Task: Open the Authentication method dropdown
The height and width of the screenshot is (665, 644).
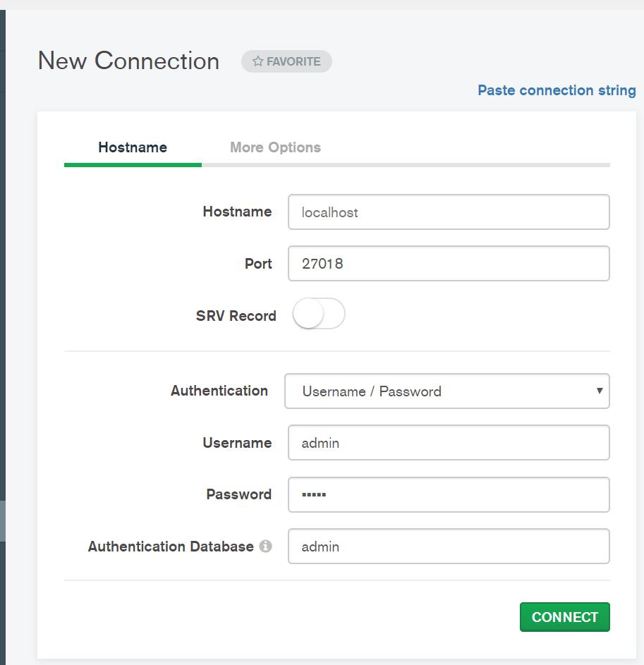Action: pos(447,391)
